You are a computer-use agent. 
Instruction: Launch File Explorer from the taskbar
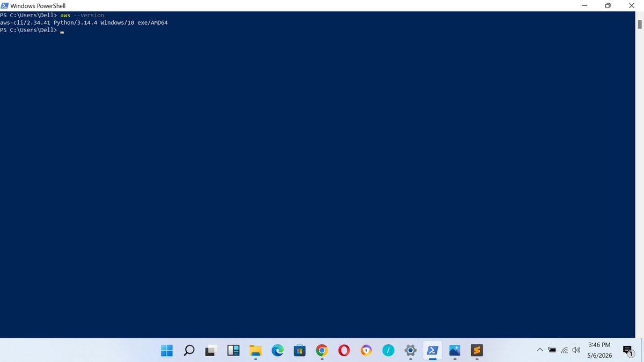point(255,350)
